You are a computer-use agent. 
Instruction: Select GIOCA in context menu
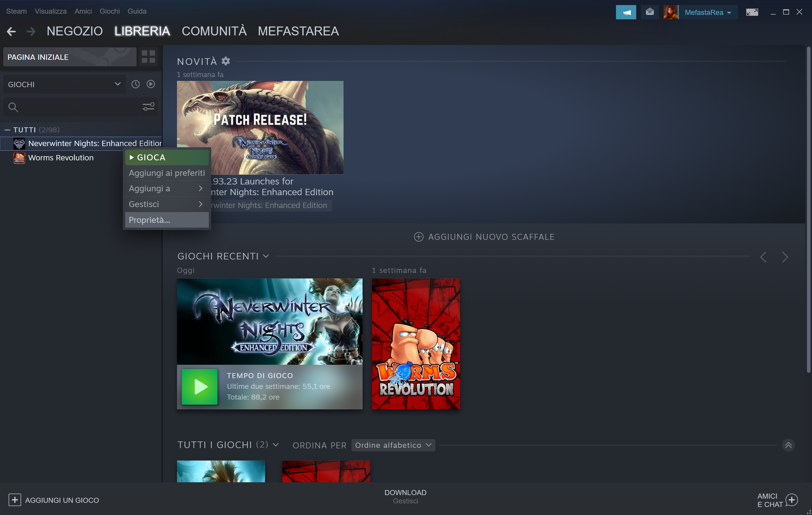(x=167, y=157)
